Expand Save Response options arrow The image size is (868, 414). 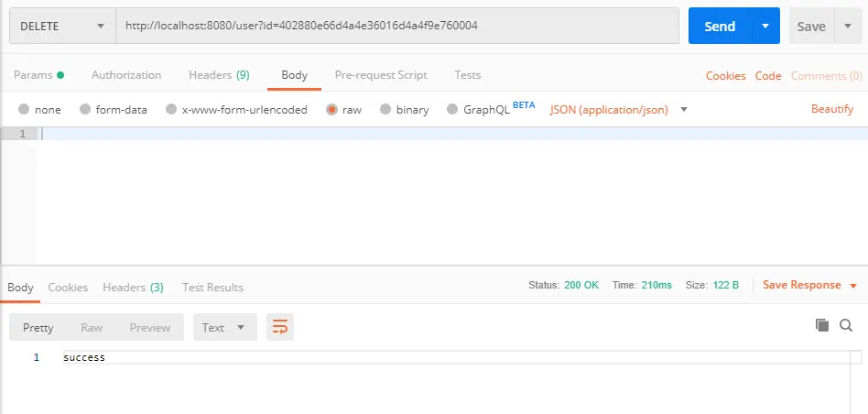pos(853,286)
